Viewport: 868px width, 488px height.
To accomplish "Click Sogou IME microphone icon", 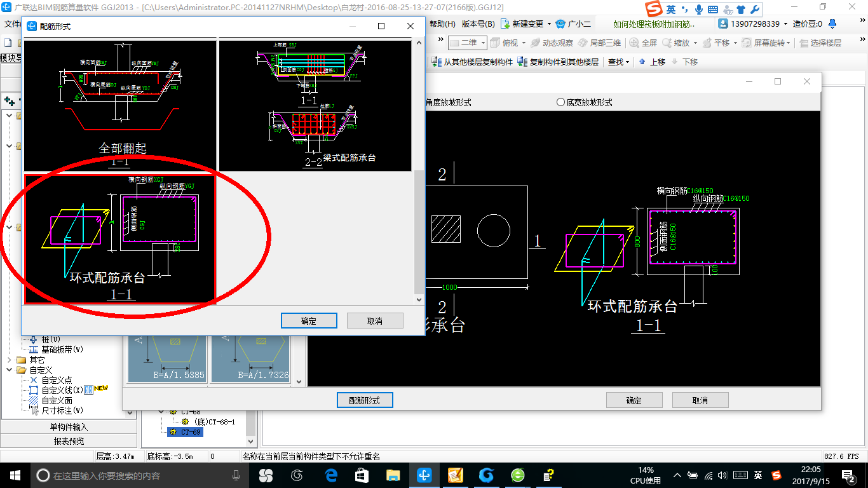I will coord(699,10).
